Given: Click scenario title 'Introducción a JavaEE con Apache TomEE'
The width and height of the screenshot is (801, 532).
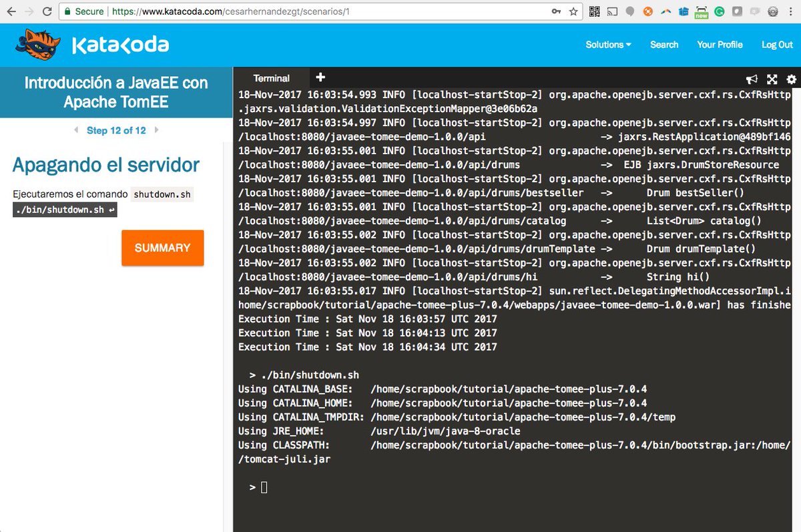Looking at the screenshot, I should tap(116, 92).
